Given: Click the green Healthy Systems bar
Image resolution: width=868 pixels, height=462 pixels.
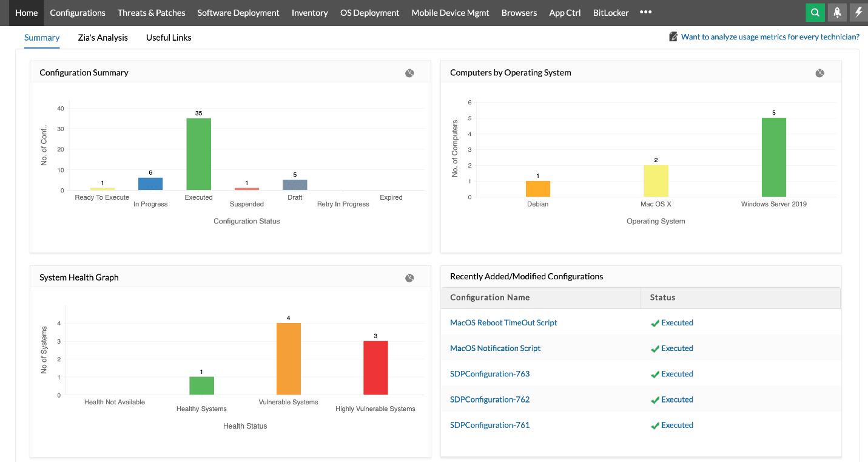Looking at the screenshot, I should [x=201, y=386].
